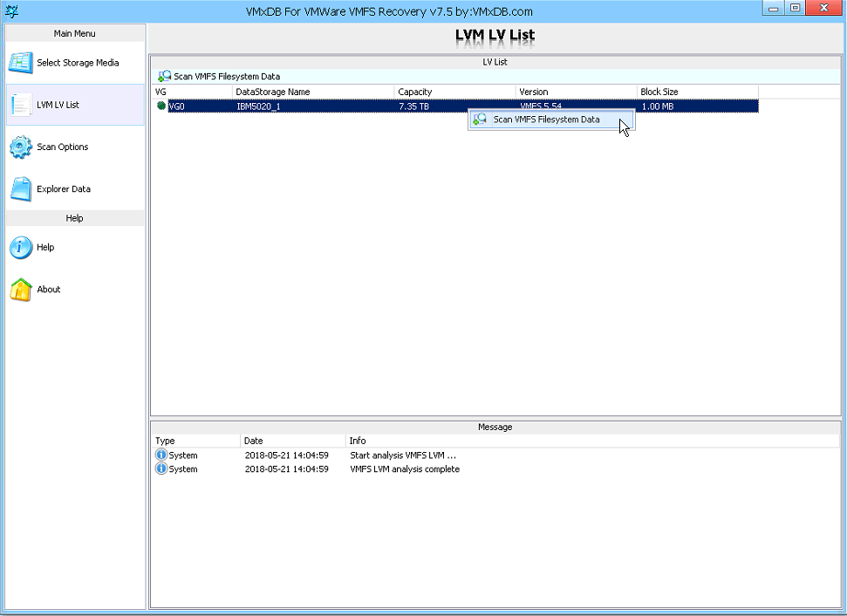The height and width of the screenshot is (616, 847).
Task: Click the Scan Options gear icon
Action: 21,147
